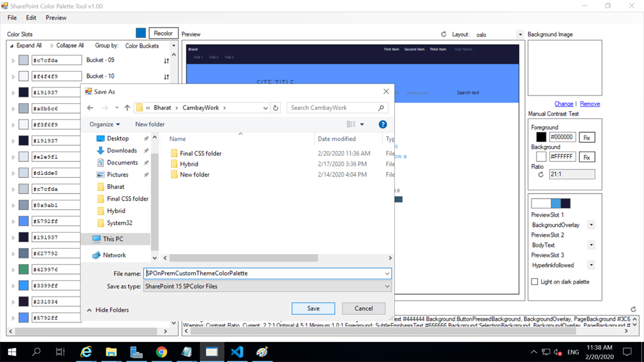This screenshot has height=362, width=644.
Task: Open PreviewSlot 1 BackgroundOverlay dropdown
Action: coord(591,225)
